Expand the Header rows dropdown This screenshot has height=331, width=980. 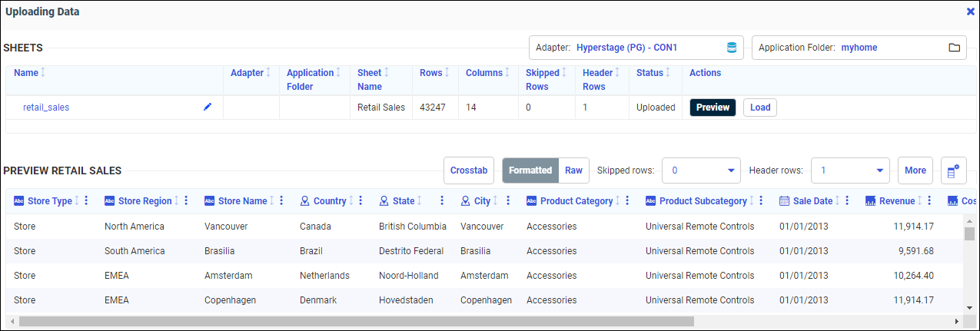point(879,170)
